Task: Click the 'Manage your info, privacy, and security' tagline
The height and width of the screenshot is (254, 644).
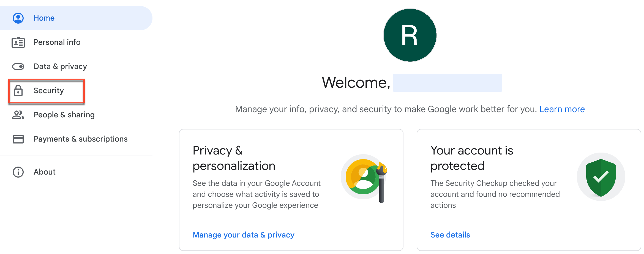Action: 386,109
